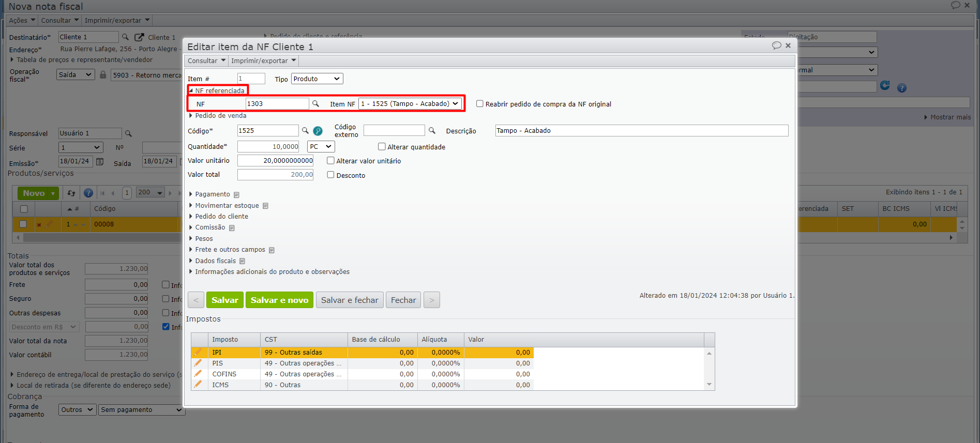Go to next item with the > button
Viewport: 980px width, 443px height.
pyautogui.click(x=432, y=300)
